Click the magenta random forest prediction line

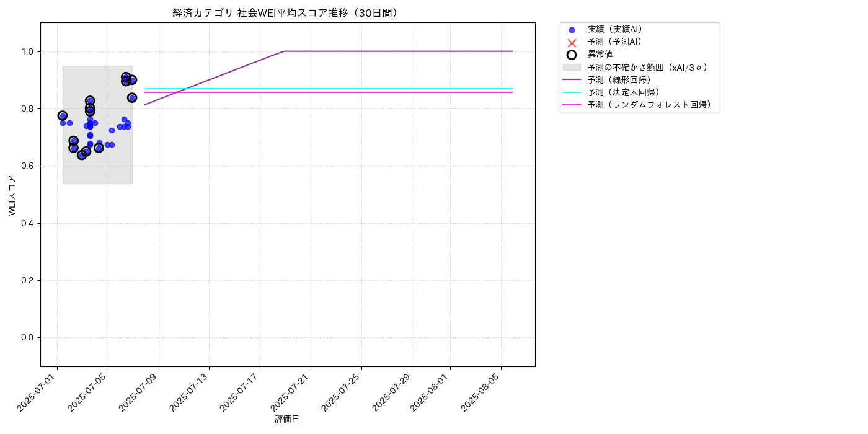[x=329, y=92]
